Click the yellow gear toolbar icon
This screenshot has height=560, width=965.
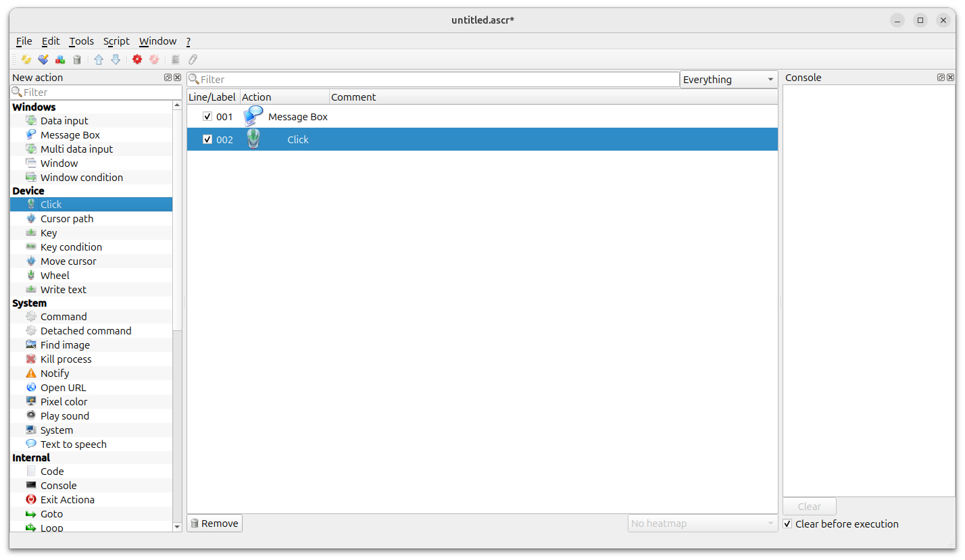click(26, 59)
